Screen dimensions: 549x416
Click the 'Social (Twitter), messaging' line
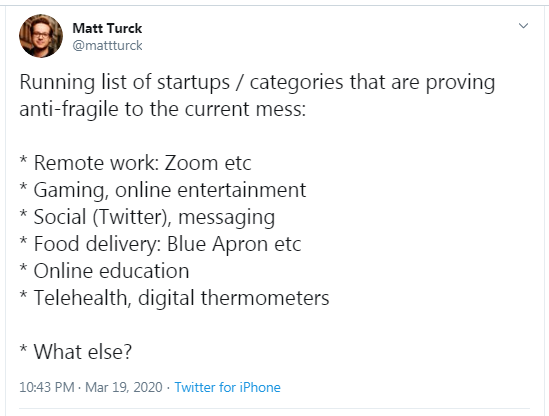coord(147,217)
